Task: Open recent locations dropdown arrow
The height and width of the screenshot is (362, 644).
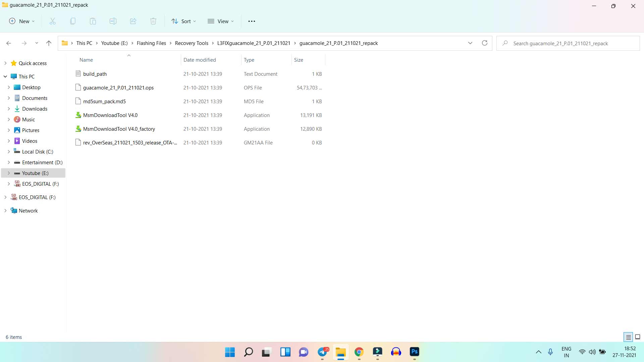Action: pyautogui.click(x=37, y=43)
